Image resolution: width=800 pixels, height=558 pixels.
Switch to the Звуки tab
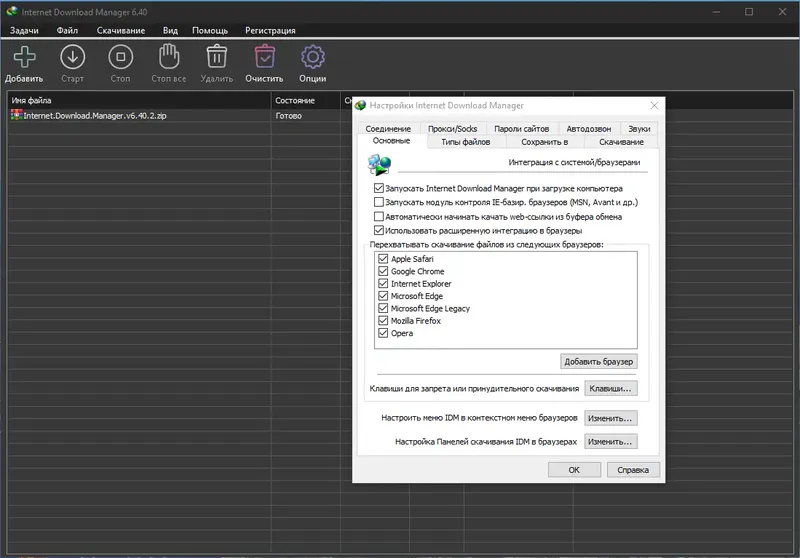pos(639,129)
